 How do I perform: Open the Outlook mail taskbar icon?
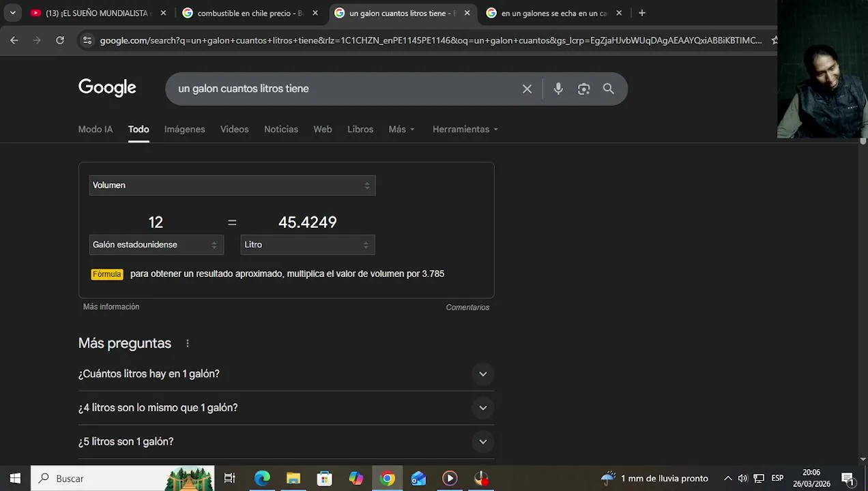(x=418, y=478)
